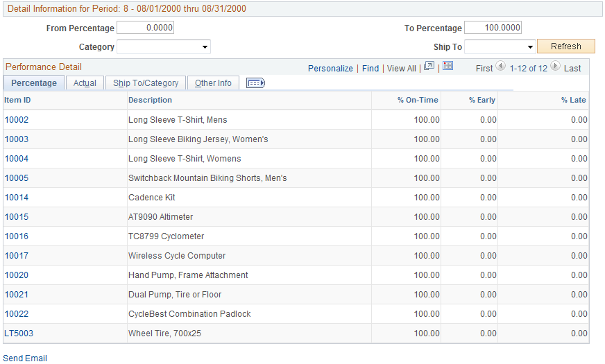The image size is (605, 364).
Task: Open item 10017 link
Action: pos(17,256)
